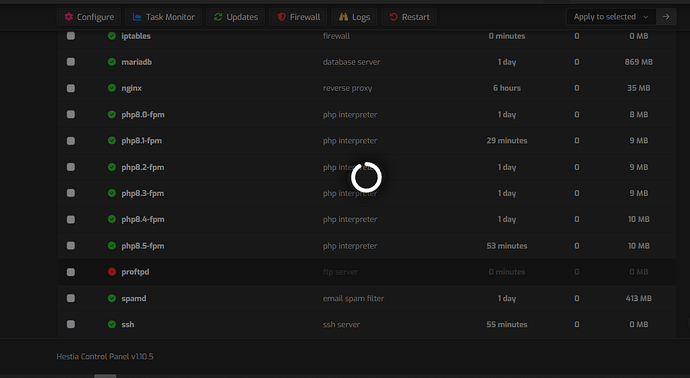Open the Updates page
The image size is (690, 378).
[235, 17]
